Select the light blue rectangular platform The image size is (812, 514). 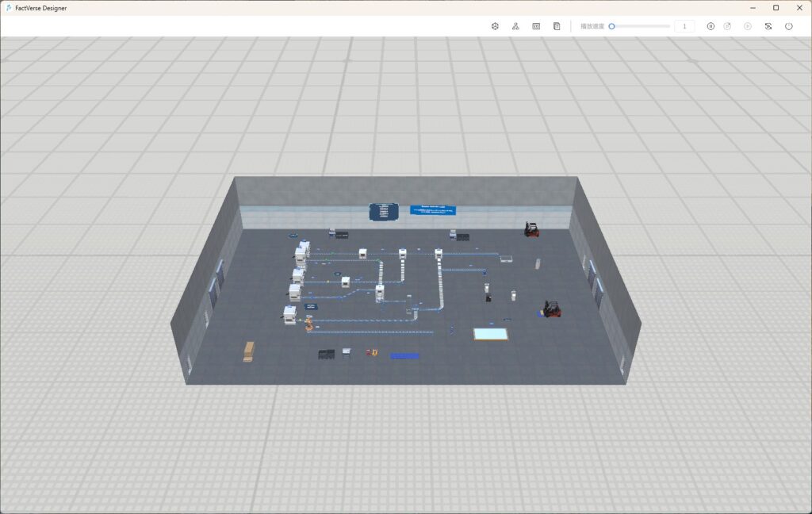[x=490, y=334]
